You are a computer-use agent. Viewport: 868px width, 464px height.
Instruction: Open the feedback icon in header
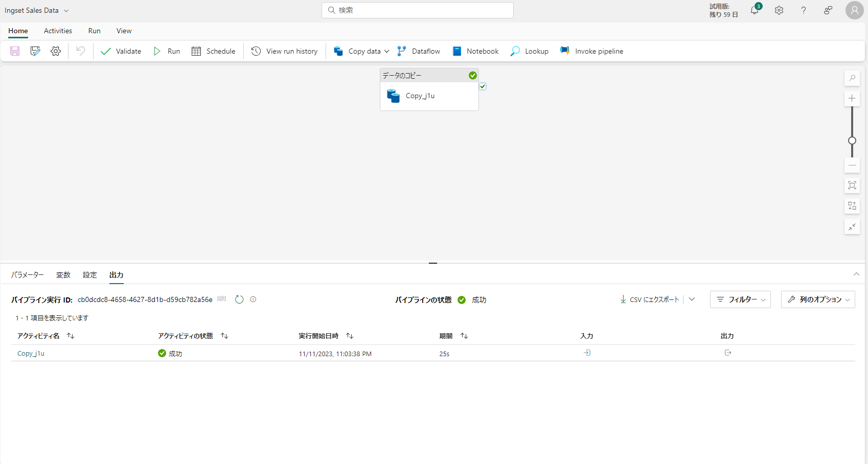click(x=828, y=10)
